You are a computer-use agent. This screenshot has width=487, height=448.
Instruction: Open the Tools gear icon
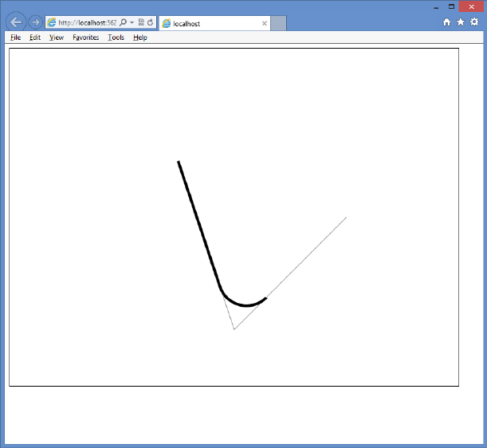point(474,22)
